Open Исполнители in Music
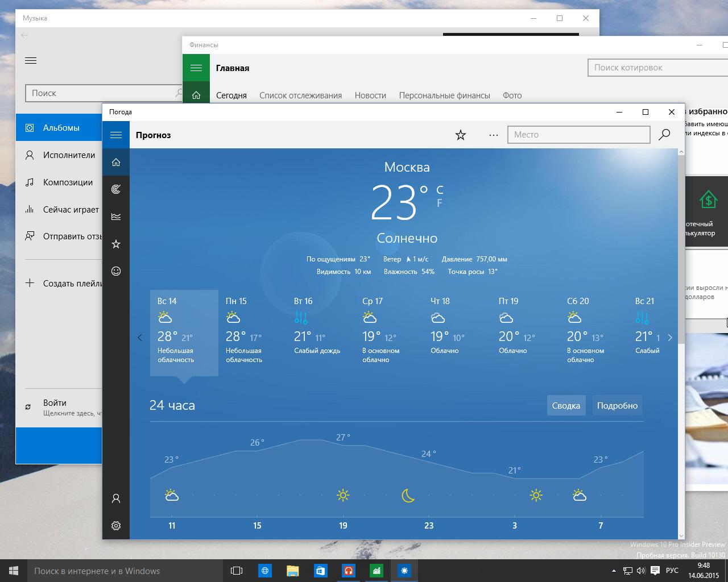Screen dimensions: 728x582 coord(59,155)
